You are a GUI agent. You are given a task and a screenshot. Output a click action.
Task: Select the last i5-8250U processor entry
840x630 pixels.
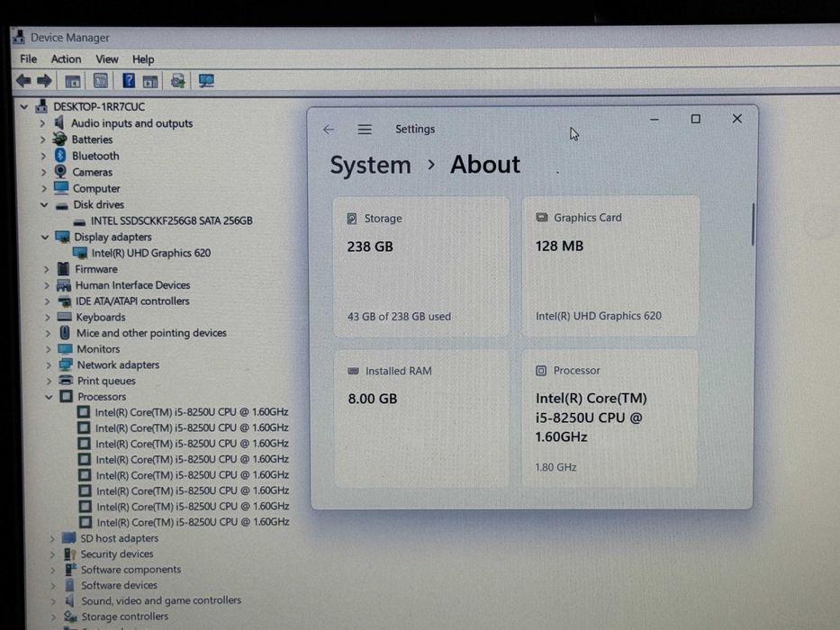(x=193, y=522)
